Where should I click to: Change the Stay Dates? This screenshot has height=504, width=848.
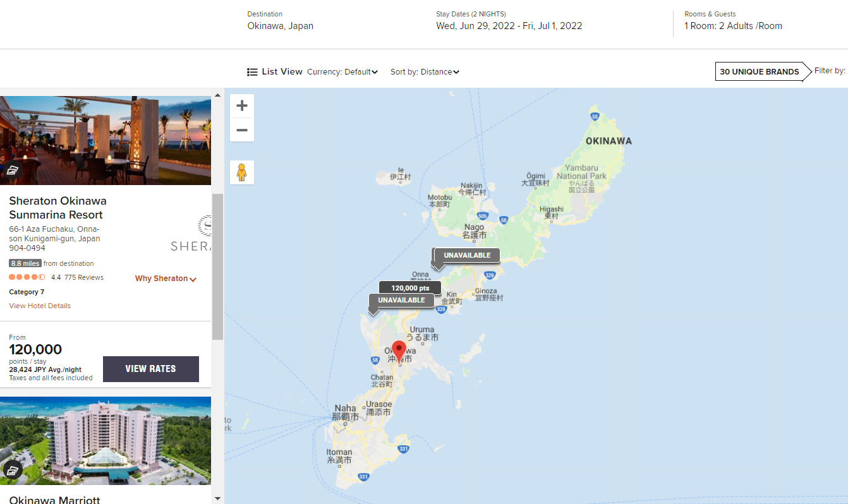[509, 26]
